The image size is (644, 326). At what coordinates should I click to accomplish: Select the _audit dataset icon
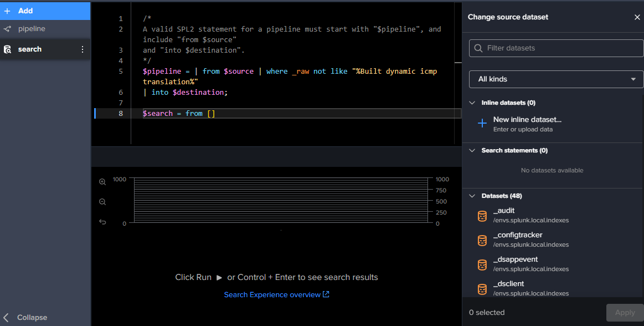click(482, 216)
